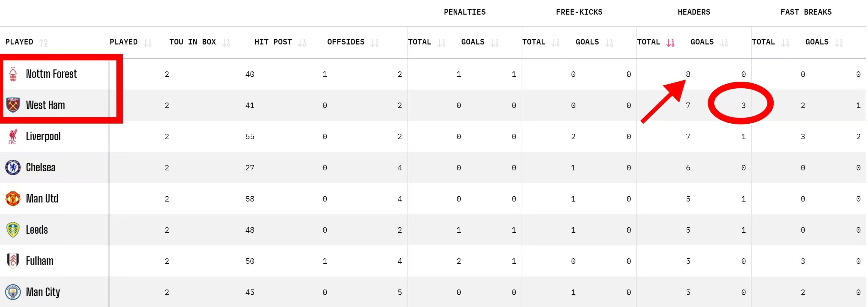
Task: Toggle sort on Hit Post column
Action: point(302,43)
